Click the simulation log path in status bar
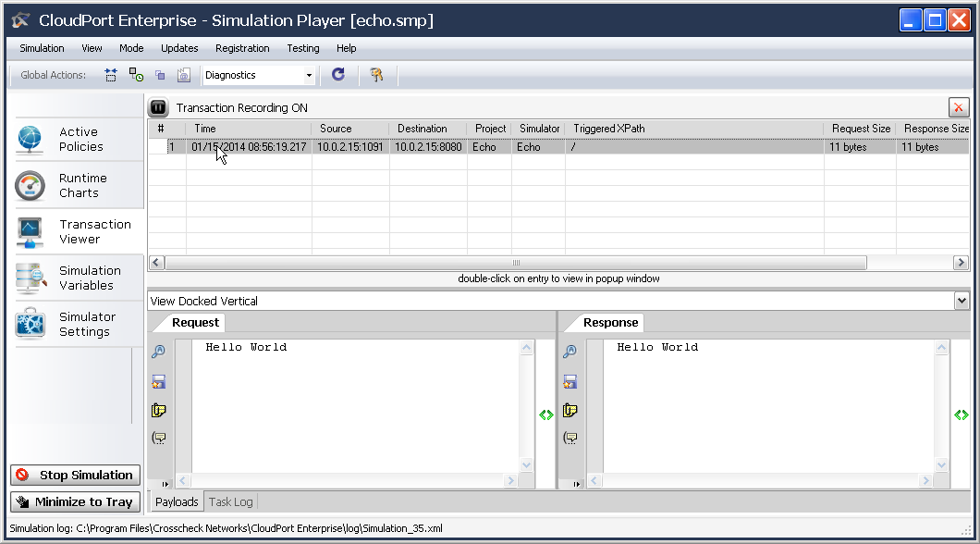 pyautogui.click(x=260, y=528)
